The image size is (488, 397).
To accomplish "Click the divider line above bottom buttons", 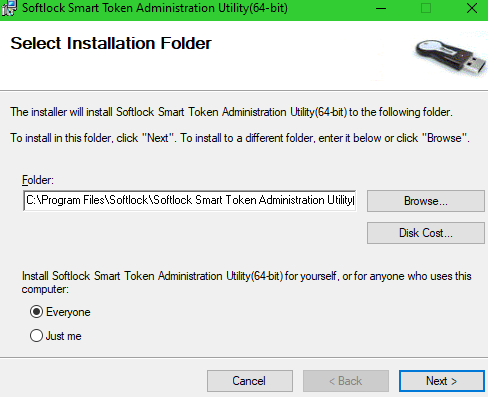I will click(244, 358).
